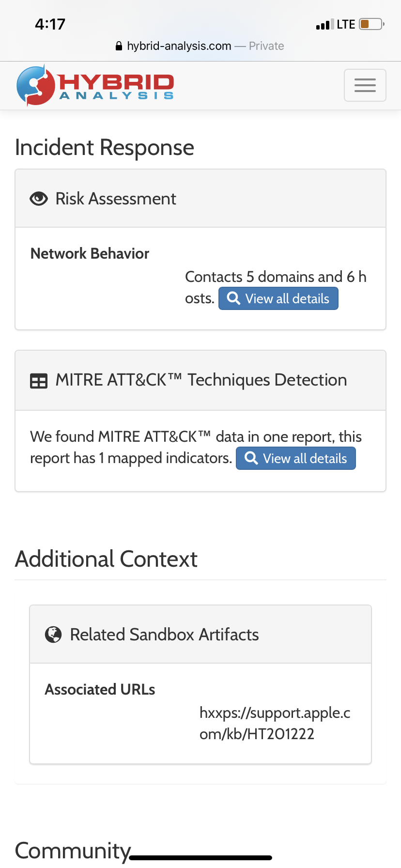Click the eye icon beside Risk Assessment
Image resolution: width=401 pixels, height=868 pixels.
[39, 199]
